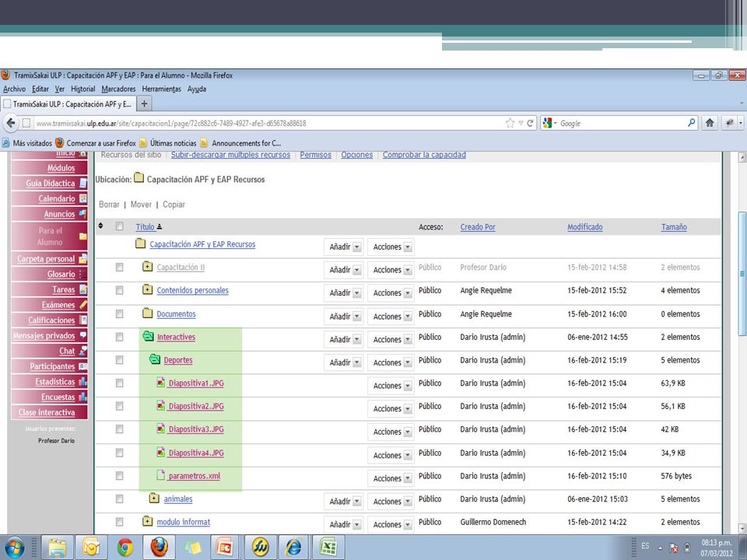
Task: Click the Capacitación APF y EAP Recursos folder icon
Action: 141,243
